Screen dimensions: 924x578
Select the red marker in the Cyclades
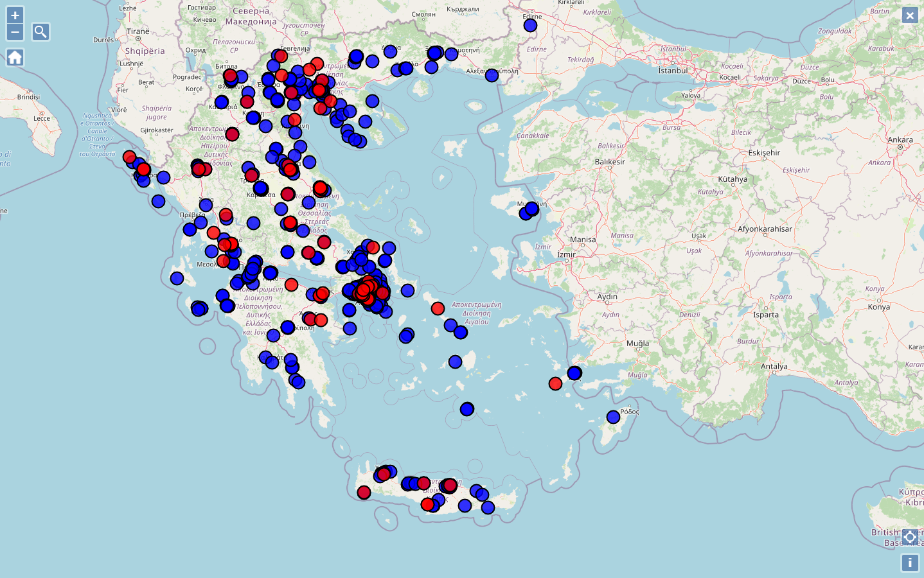pyautogui.click(x=438, y=309)
